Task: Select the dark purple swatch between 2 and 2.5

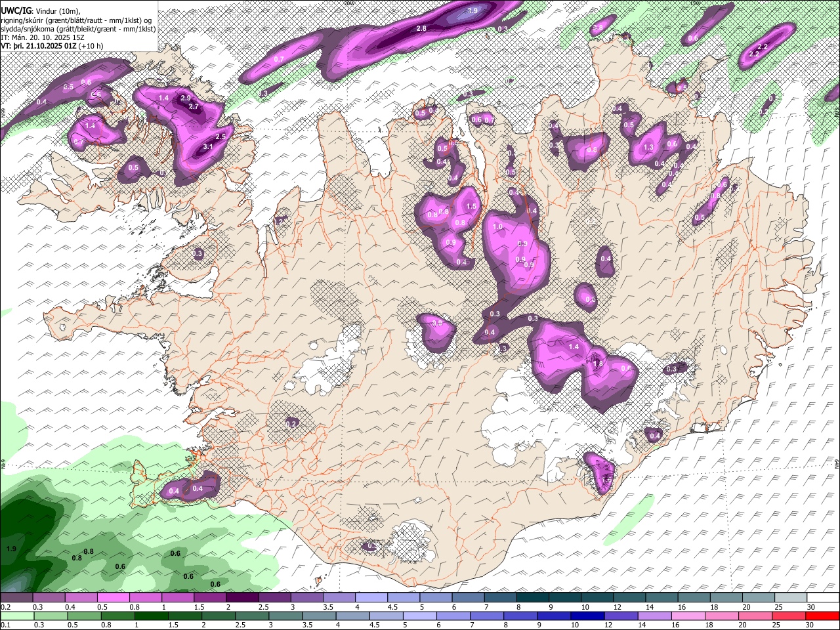Action: coord(242,597)
